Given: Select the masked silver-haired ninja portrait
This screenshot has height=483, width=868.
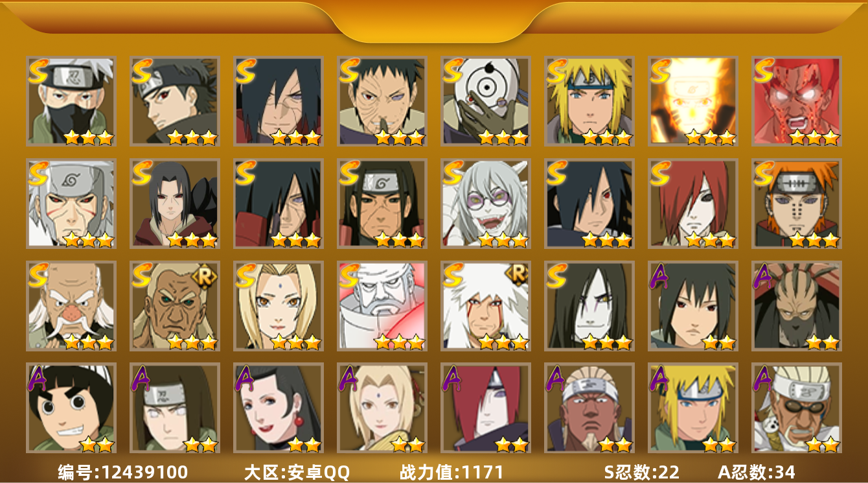Looking at the screenshot, I should pyautogui.click(x=71, y=100).
